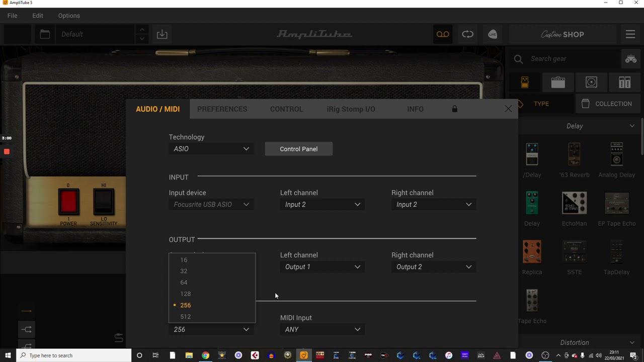
Task: Open the Custom SHOP
Action: tap(562, 34)
